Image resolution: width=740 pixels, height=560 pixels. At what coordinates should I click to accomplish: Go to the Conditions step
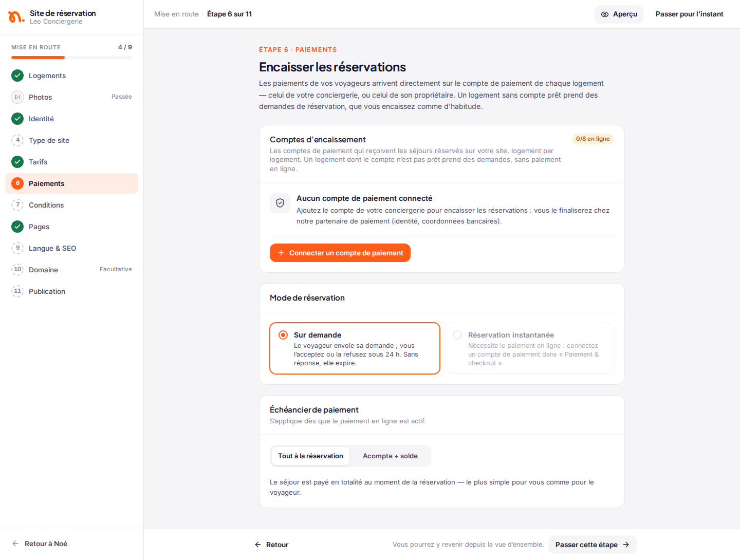(x=71, y=205)
